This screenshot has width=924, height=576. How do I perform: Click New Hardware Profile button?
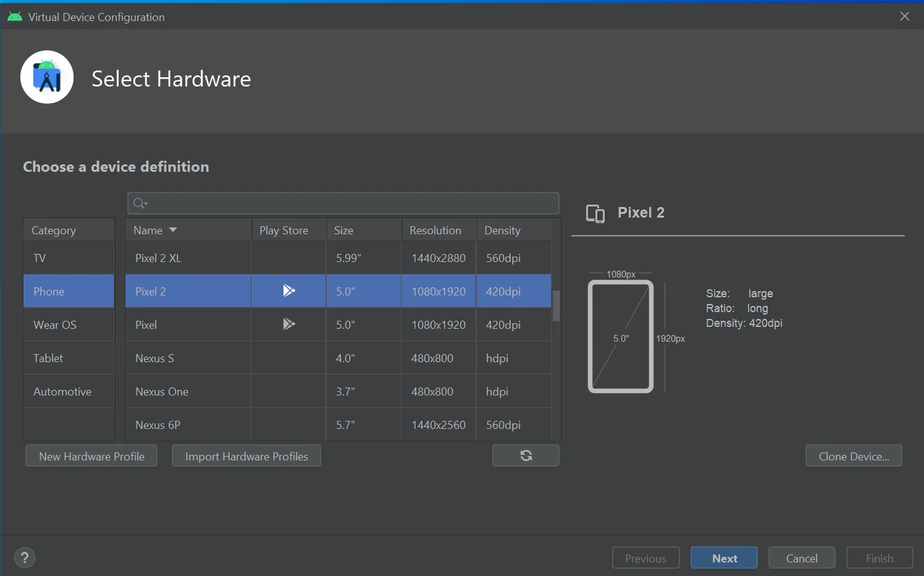pyautogui.click(x=91, y=456)
